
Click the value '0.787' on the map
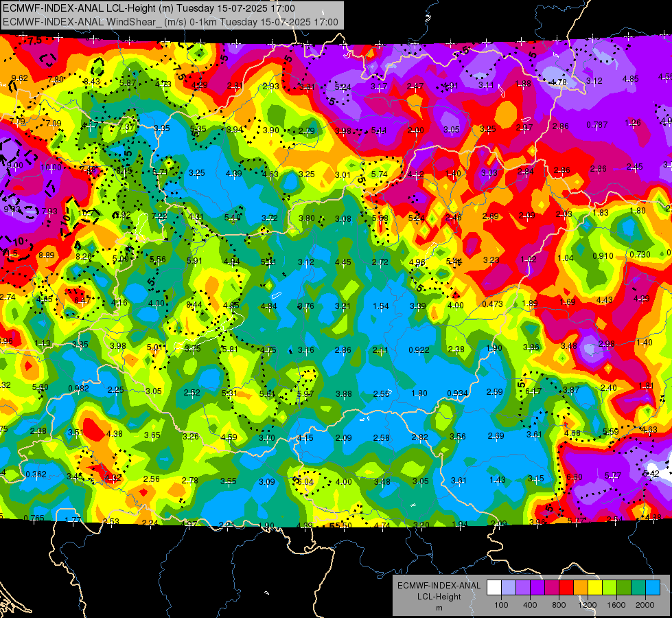pos(597,125)
